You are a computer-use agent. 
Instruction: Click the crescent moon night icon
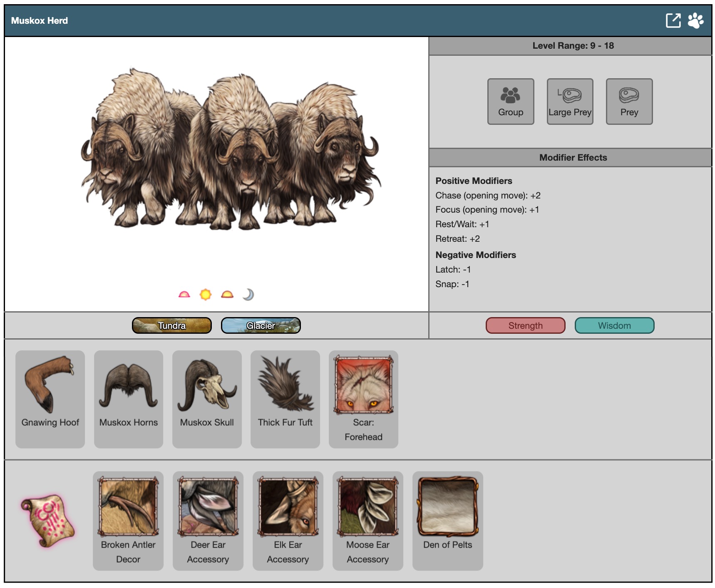click(x=248, y=295)
